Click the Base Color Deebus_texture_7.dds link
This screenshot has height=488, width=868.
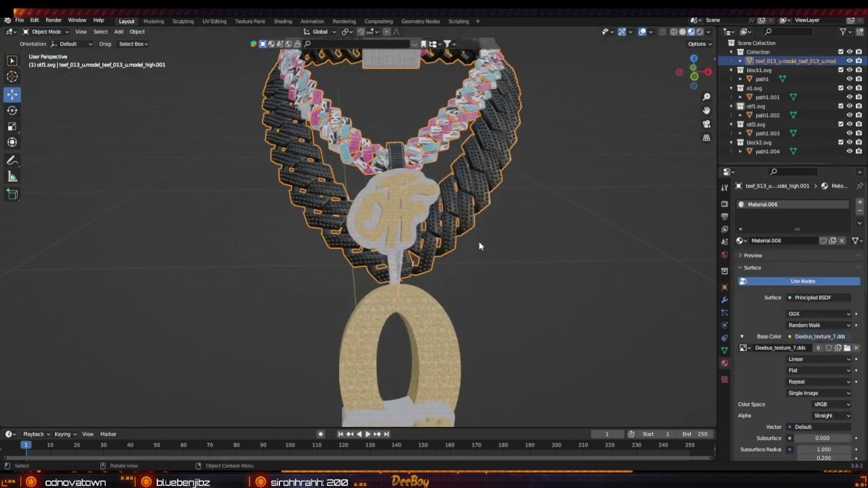pyautogui.click(x=819, y=336)
